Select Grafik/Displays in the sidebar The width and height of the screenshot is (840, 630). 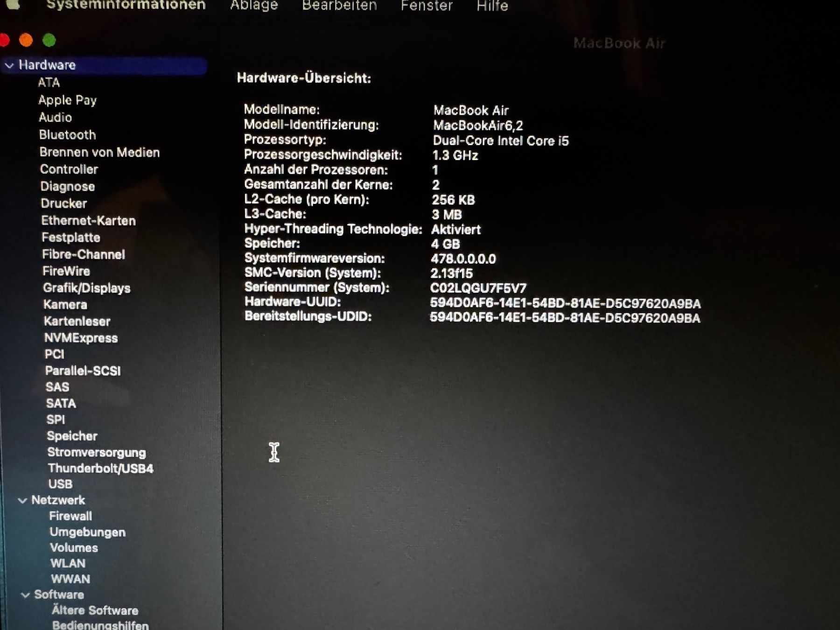[87, 288]
